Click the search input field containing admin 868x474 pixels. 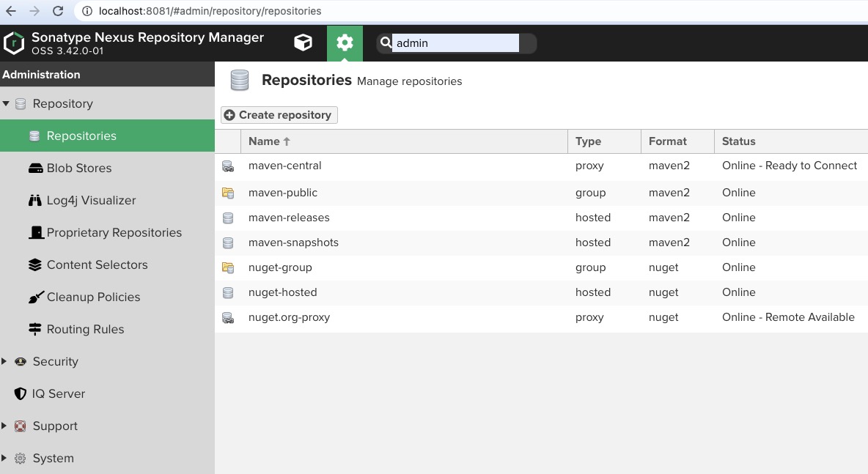pyautogui.click(x=455, y=43)
